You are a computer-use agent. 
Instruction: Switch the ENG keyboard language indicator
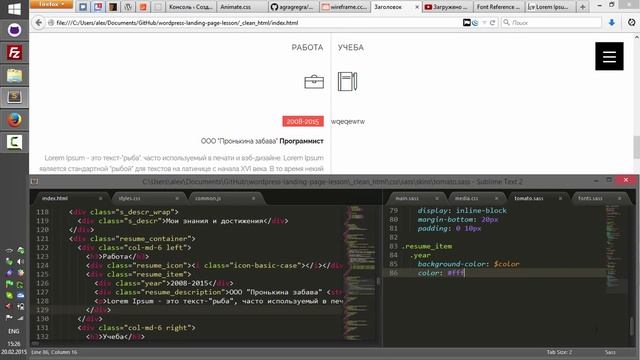pos(13,331)
